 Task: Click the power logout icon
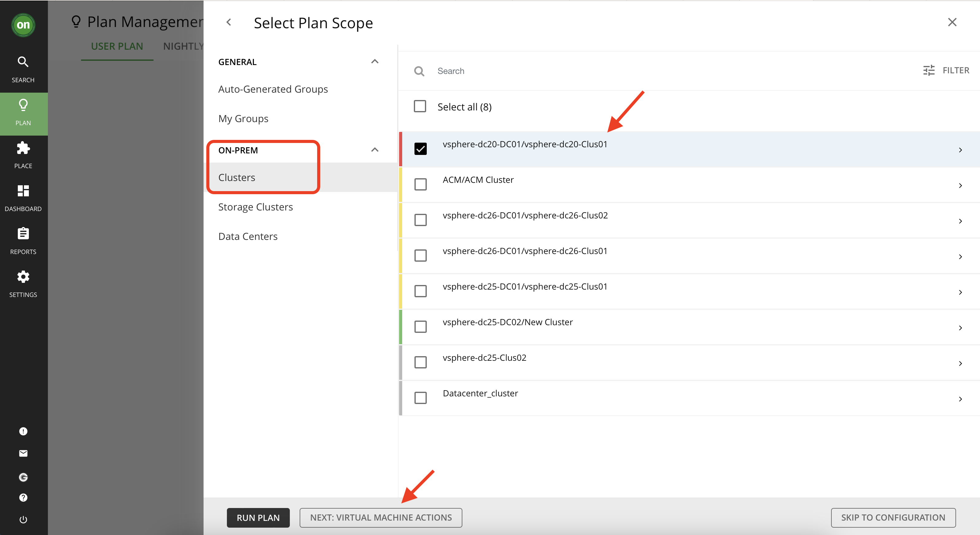tap(23, 519)
